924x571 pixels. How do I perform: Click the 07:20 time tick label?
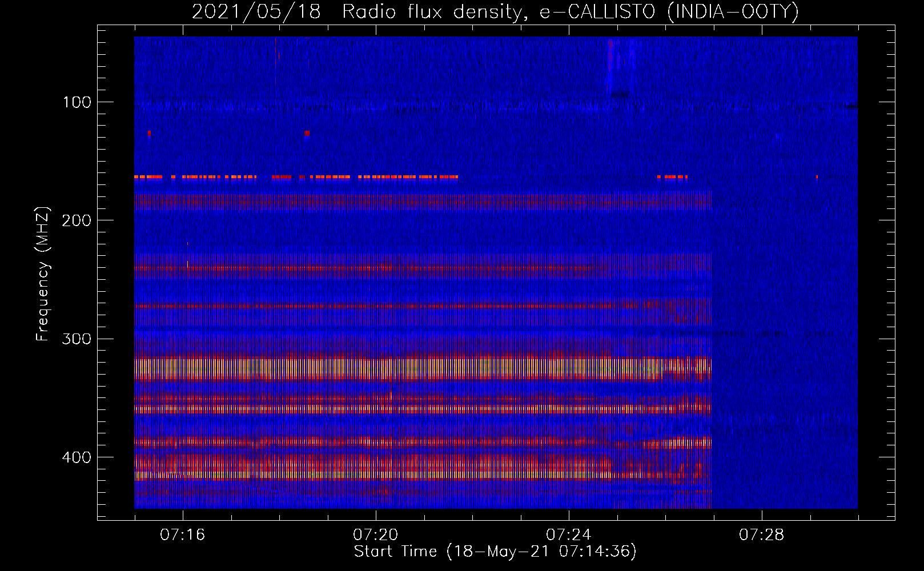point(375,535)
